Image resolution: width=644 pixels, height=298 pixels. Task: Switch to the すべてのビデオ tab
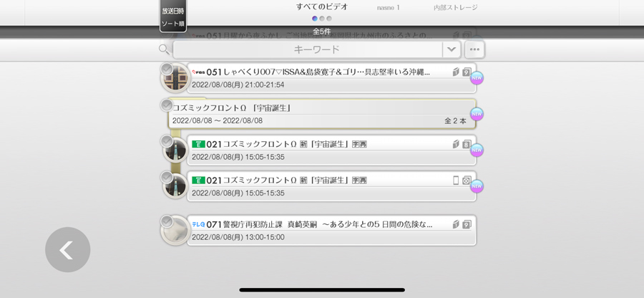point(322,6)
